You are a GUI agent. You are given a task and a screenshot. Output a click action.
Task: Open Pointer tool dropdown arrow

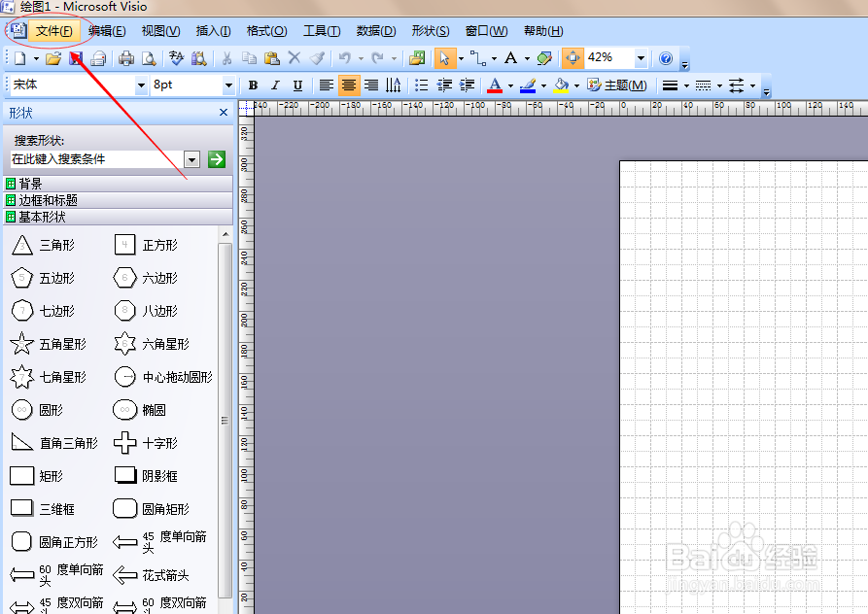tap(461, 58)
